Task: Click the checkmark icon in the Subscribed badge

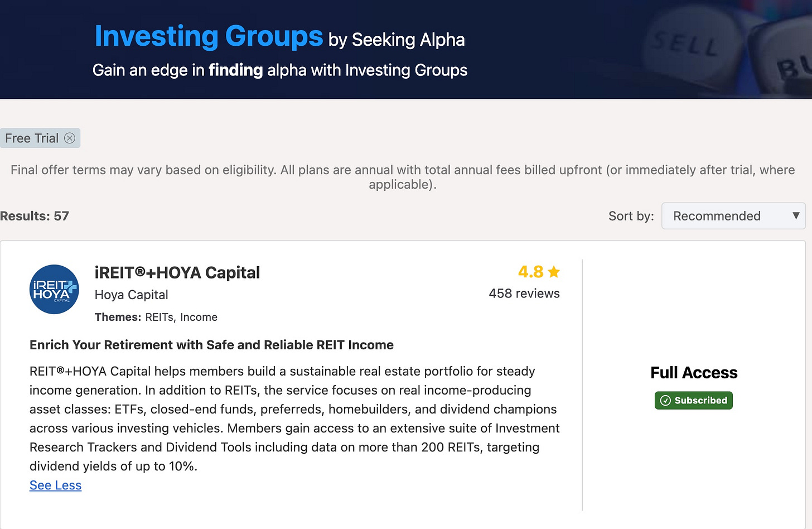Action: click(665, 401)
